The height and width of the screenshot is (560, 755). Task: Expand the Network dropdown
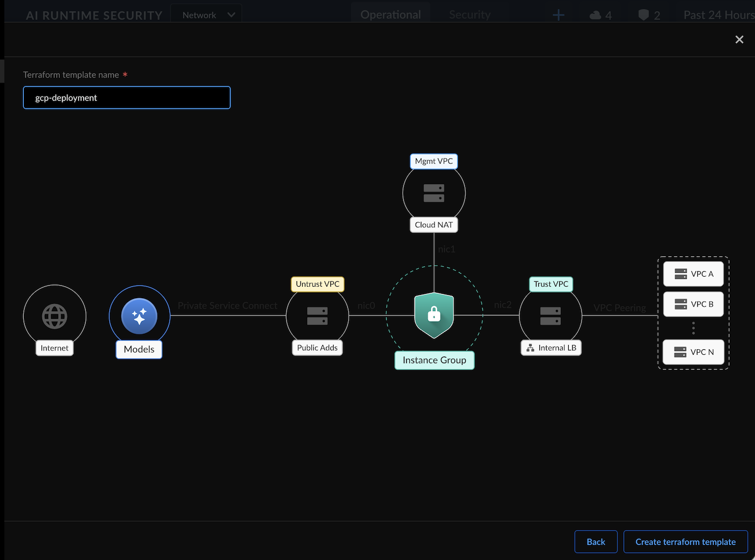tap(208, 15)
